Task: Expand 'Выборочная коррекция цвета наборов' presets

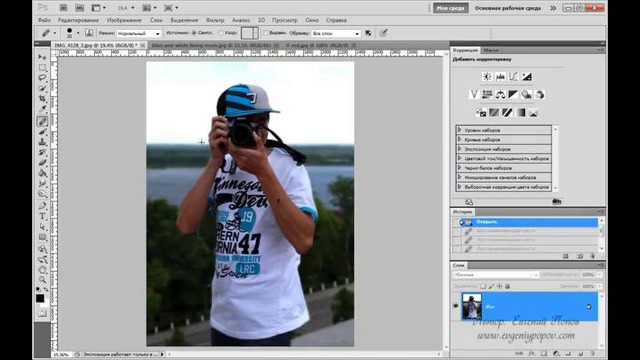Action: pyautogui.click(x=460, y=187)
